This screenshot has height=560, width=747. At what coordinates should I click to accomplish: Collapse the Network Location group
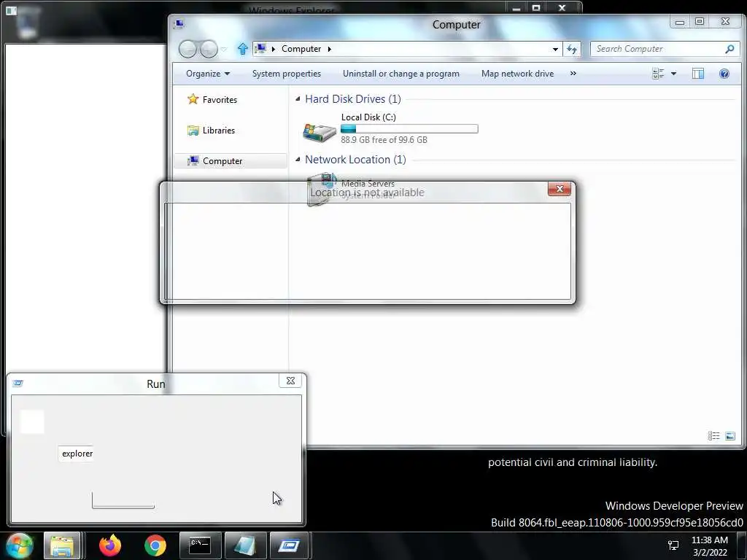[x=298, y=159]
